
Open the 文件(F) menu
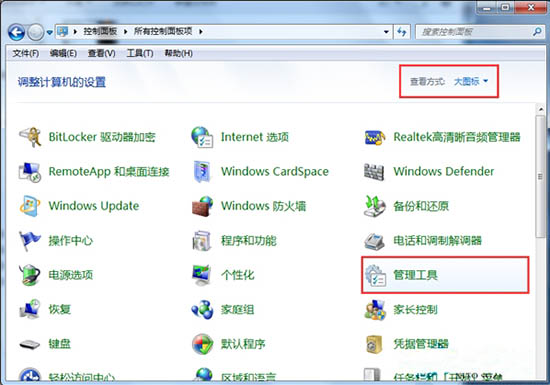coord(26,53)
